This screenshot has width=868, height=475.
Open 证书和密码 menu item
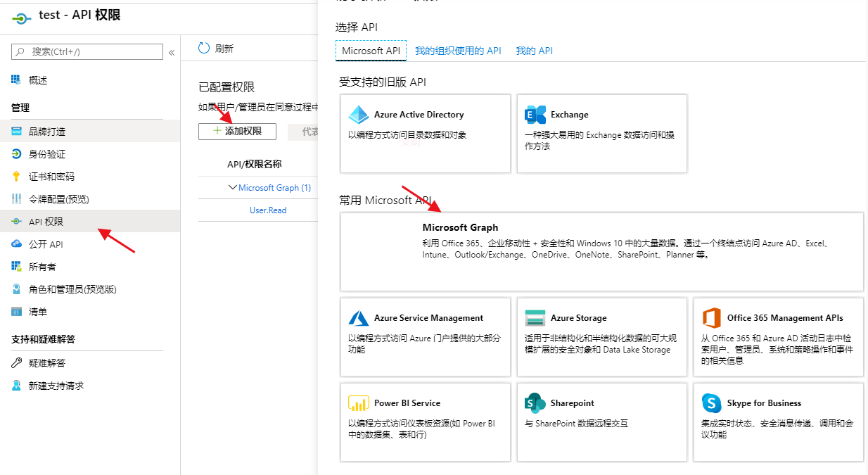click(90, 177)
